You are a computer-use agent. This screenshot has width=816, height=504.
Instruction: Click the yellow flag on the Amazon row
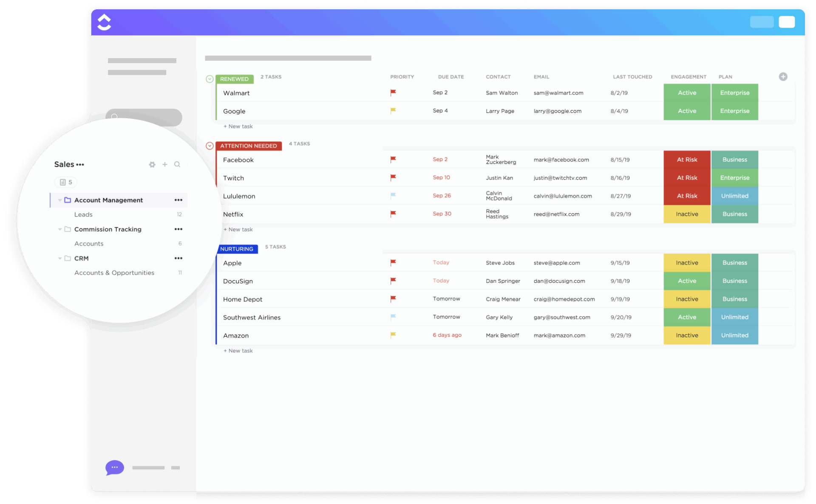click(393, 335)
